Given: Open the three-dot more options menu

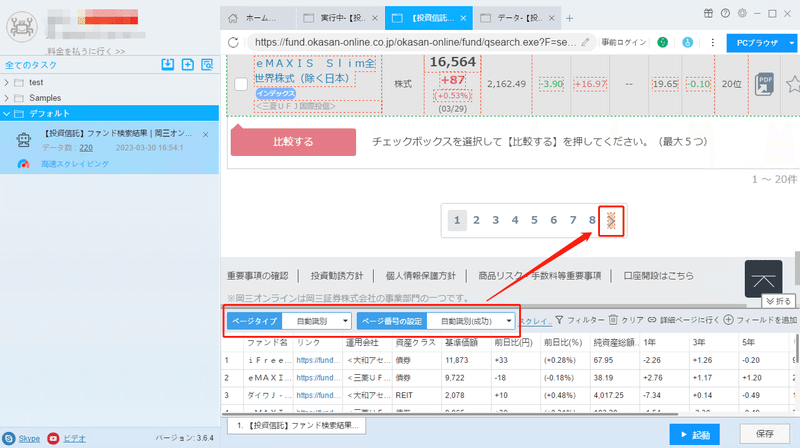Looking at the screenshot, I should point(713,42).
